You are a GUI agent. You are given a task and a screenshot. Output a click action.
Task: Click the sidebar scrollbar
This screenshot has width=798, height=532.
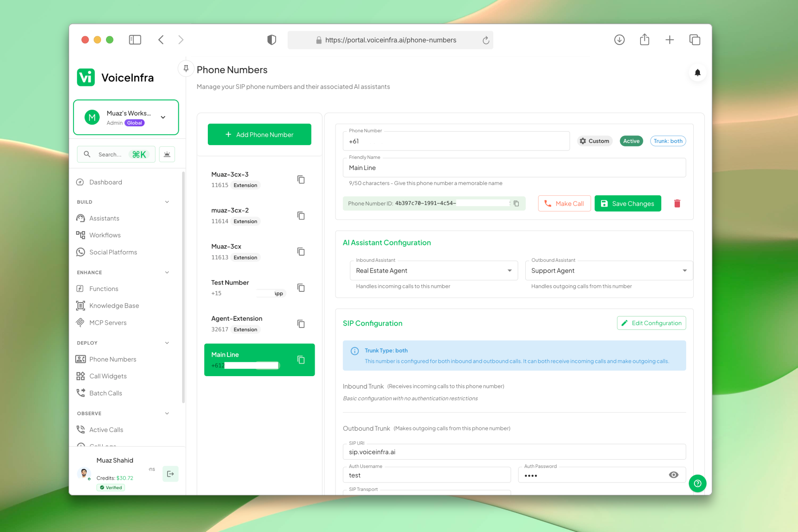click(x=183, y=287)
